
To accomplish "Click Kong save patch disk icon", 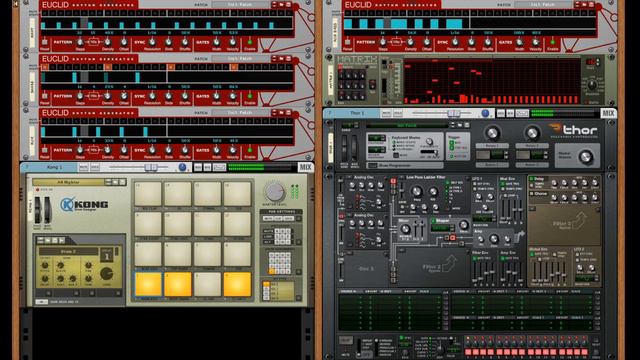I will (x=122, y=182).
